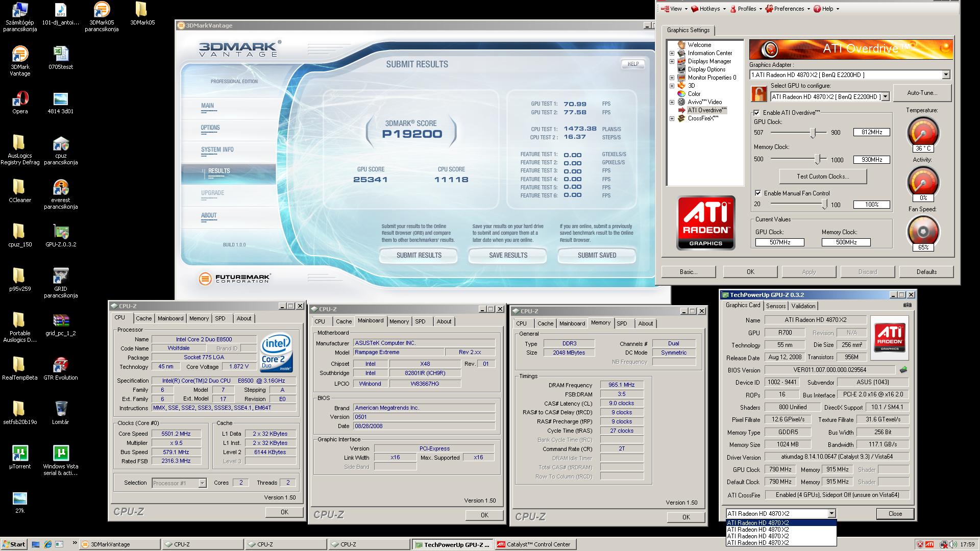Click the ATI Overdrive unlock padlock icon

point(759,94)
